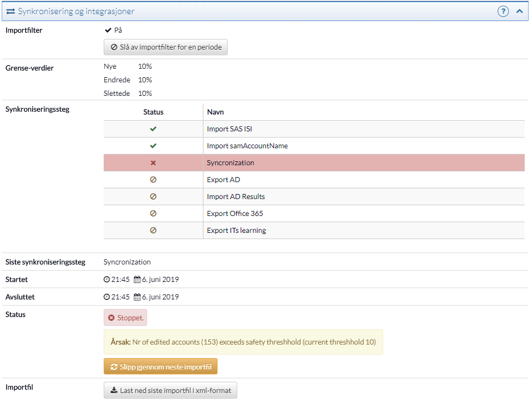
Task: Download latest import file in xml-format
Action: pos(170,390)
